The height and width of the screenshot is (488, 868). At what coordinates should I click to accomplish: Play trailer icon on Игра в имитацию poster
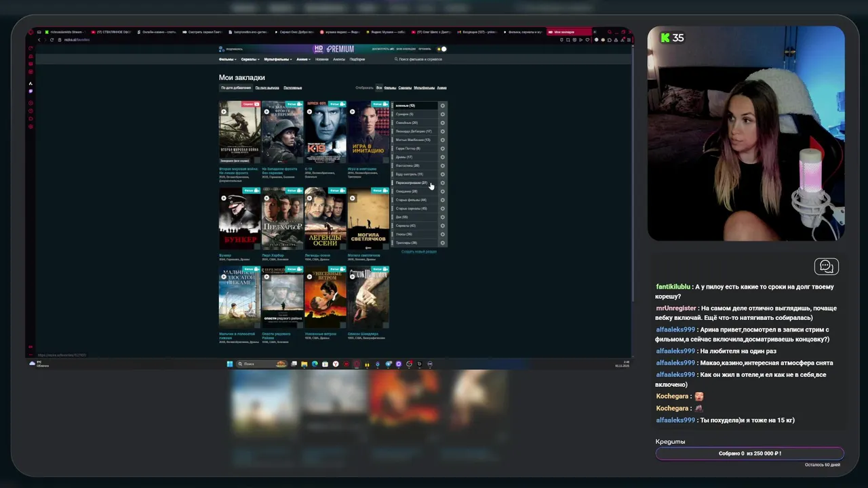[x=352, y=112]
